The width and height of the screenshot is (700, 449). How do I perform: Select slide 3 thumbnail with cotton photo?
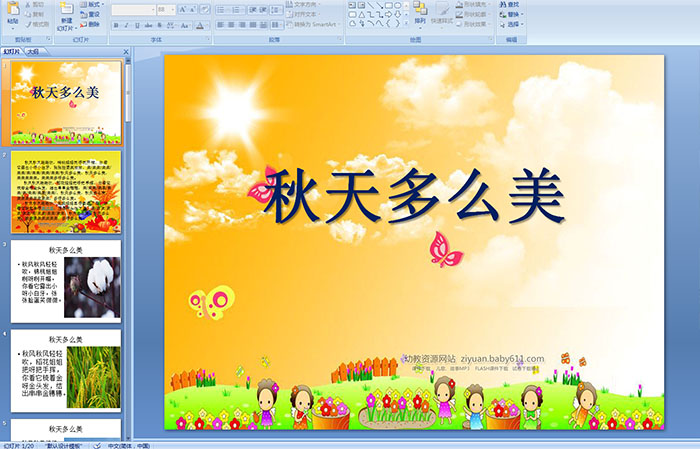click(x=66, y=281)
